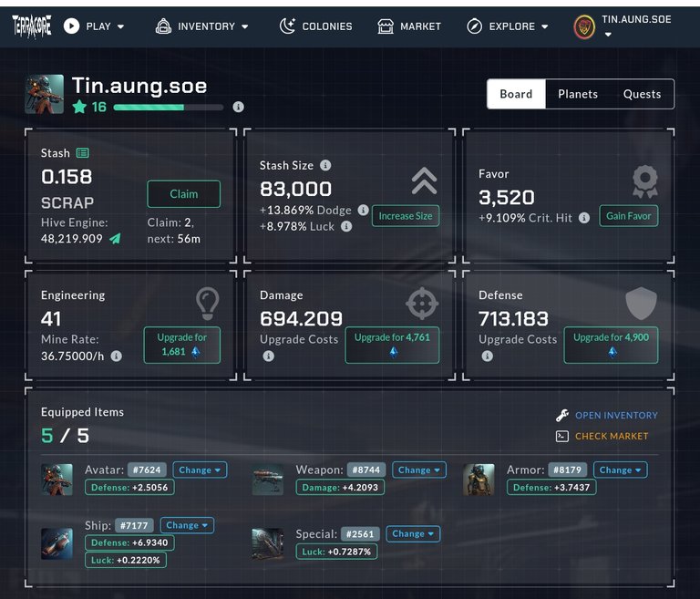700x599 pixels.
Task: Click the green level star icon
Action: point(79,107)
